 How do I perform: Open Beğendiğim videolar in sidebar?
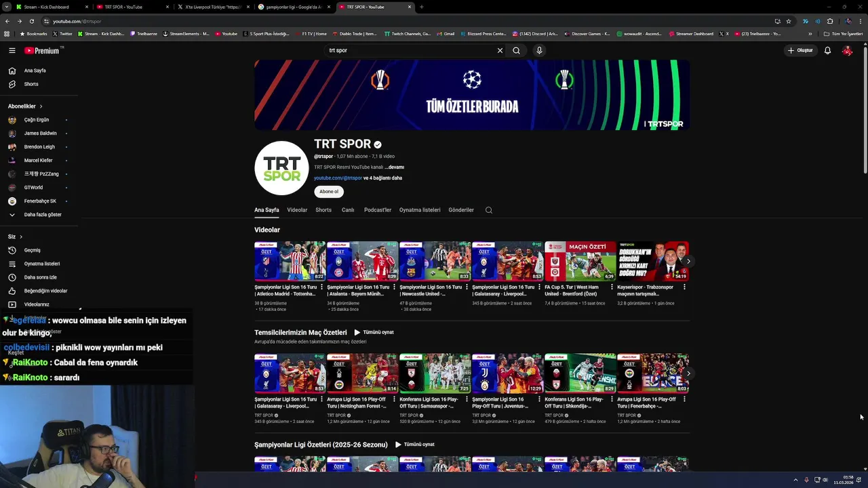click(39, 291)
